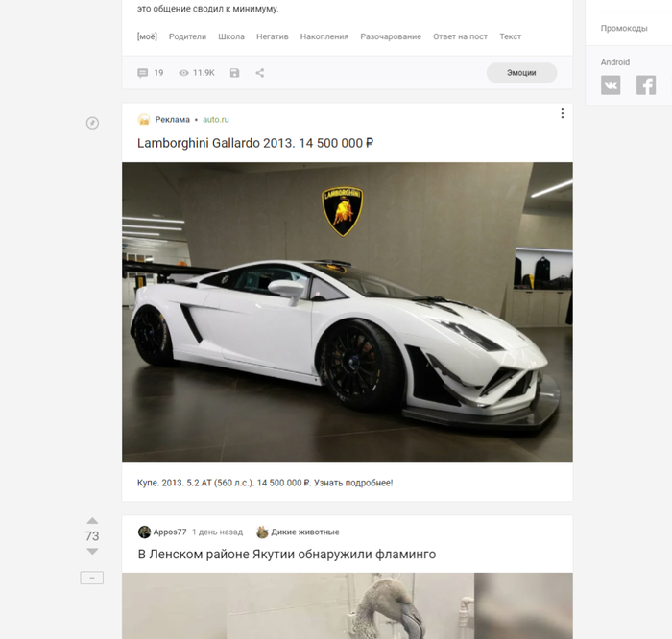The width and height of the screenshot is (672, 639).
Task: Open the Дикие животные community link
Action: tap(304, 532)
